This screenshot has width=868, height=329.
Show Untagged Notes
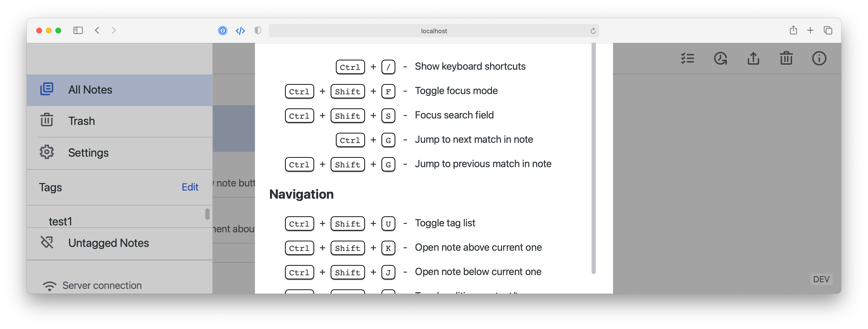[x=108, y=243]
